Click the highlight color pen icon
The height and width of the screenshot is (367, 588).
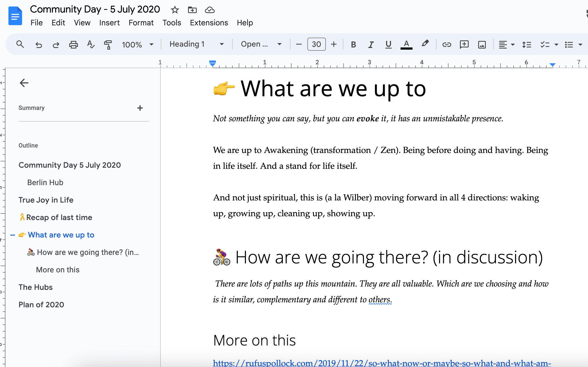click(425, 44)
